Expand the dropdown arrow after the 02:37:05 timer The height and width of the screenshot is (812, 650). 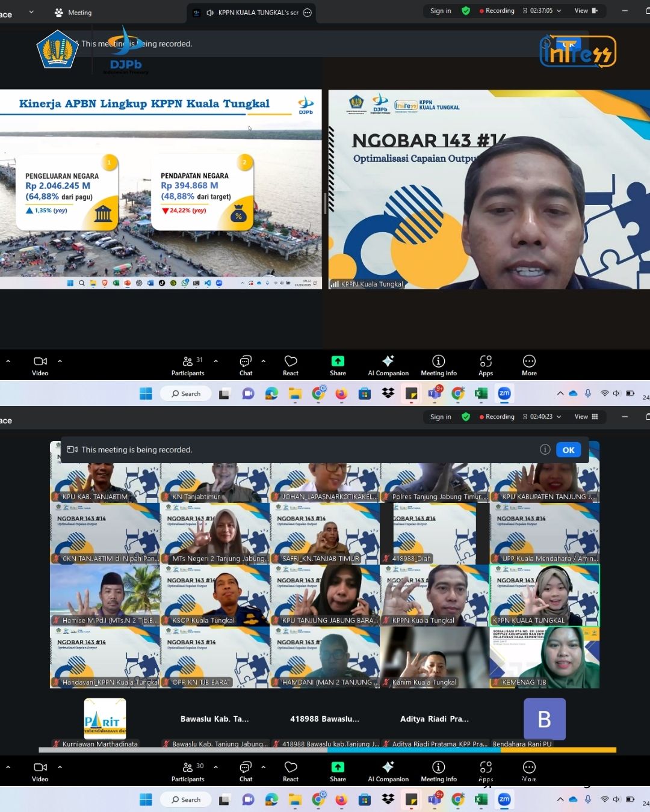(559, 11)
